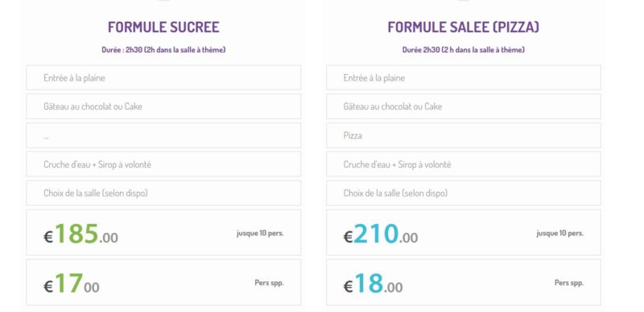Click 'Gâteau au chocolat ou Cake' in Salee column

[464, 106]
